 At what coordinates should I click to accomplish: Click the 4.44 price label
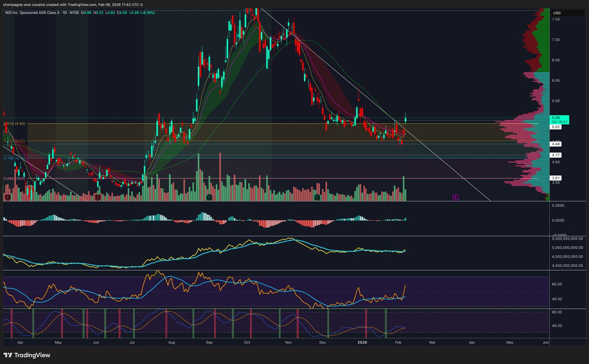click(x=556, y=144)
